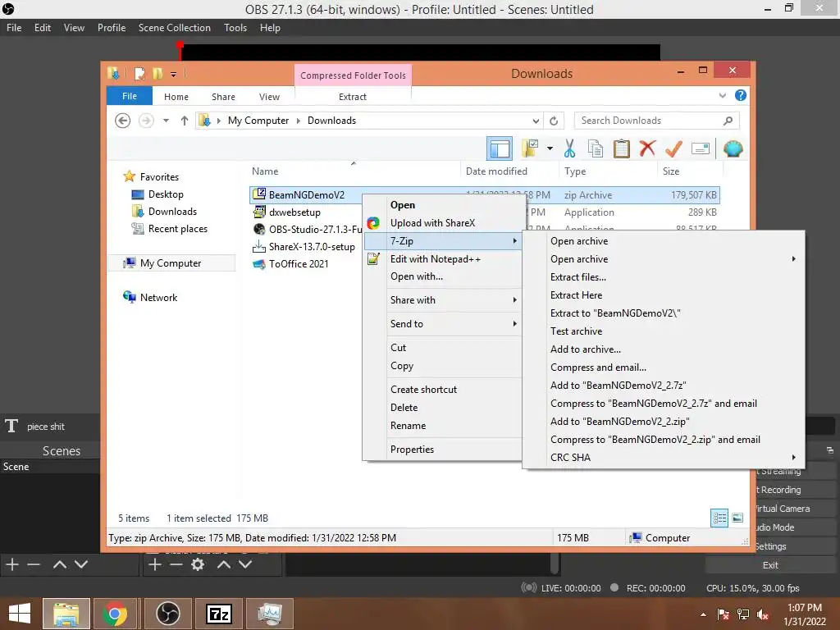This screenshot has width=840, height=630.
Task: Expand the Explorer ribbon chevron
Action: 722,95
